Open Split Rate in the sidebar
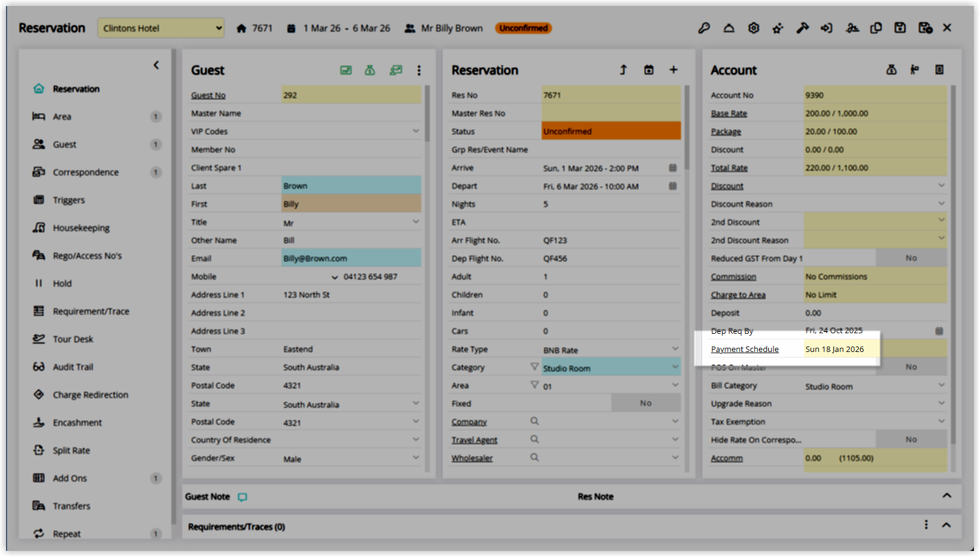 pos(71,451)
